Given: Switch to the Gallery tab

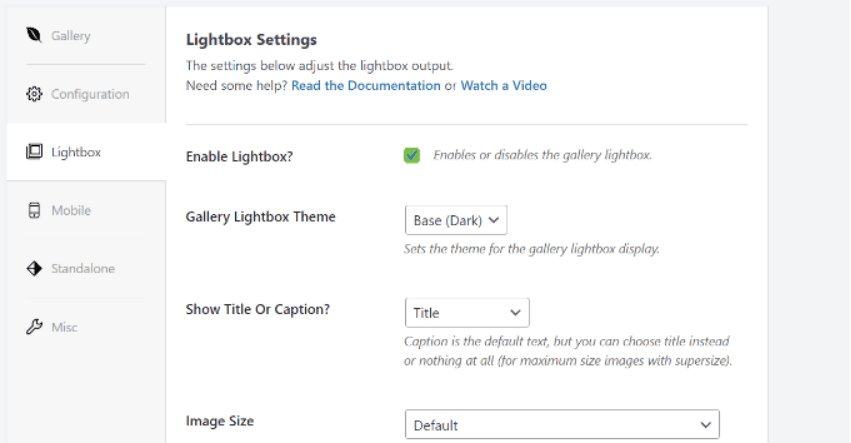Looking at the screenshot, I should [70, 36].
